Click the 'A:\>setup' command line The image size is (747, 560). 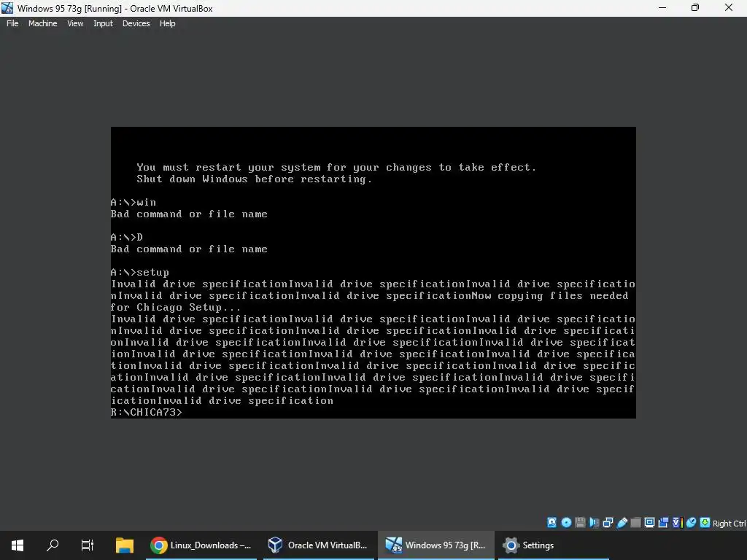point(139,273)
